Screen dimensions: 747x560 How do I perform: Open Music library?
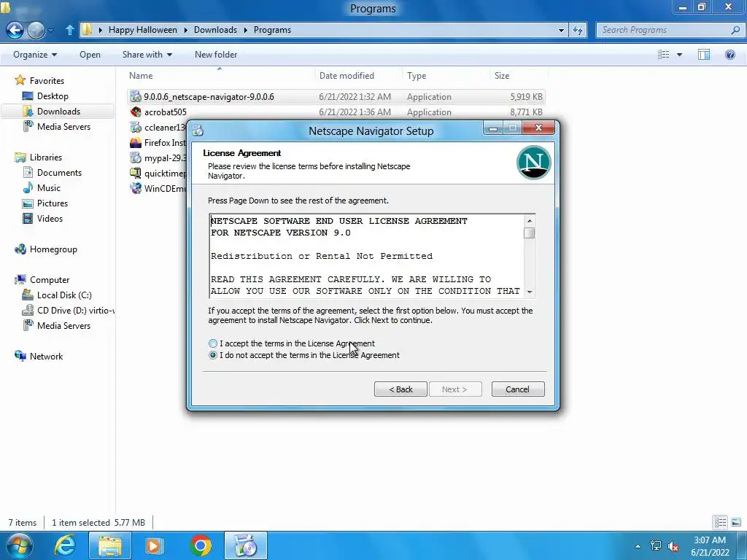(x=49, y=187)
